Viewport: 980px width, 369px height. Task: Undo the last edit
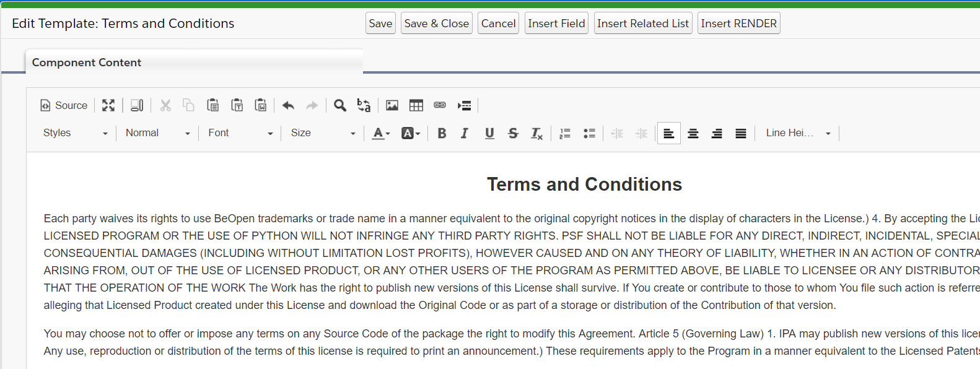(288, 106)
